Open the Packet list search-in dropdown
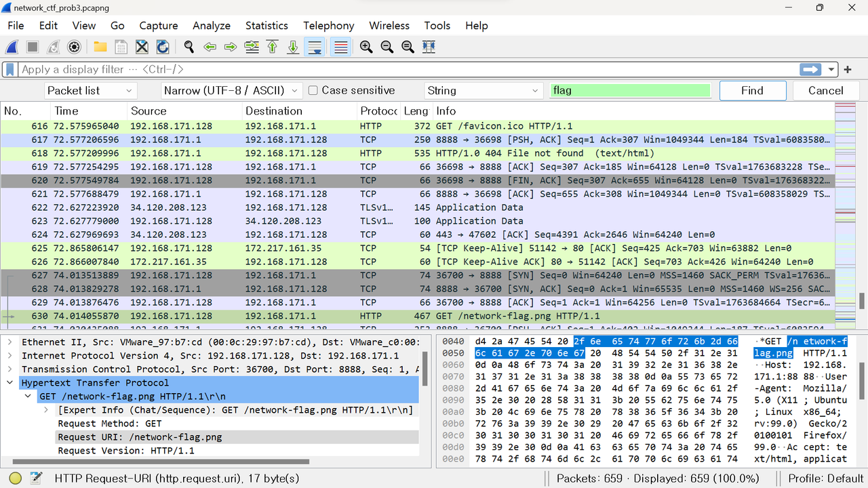868x488 pixels. 91,91
